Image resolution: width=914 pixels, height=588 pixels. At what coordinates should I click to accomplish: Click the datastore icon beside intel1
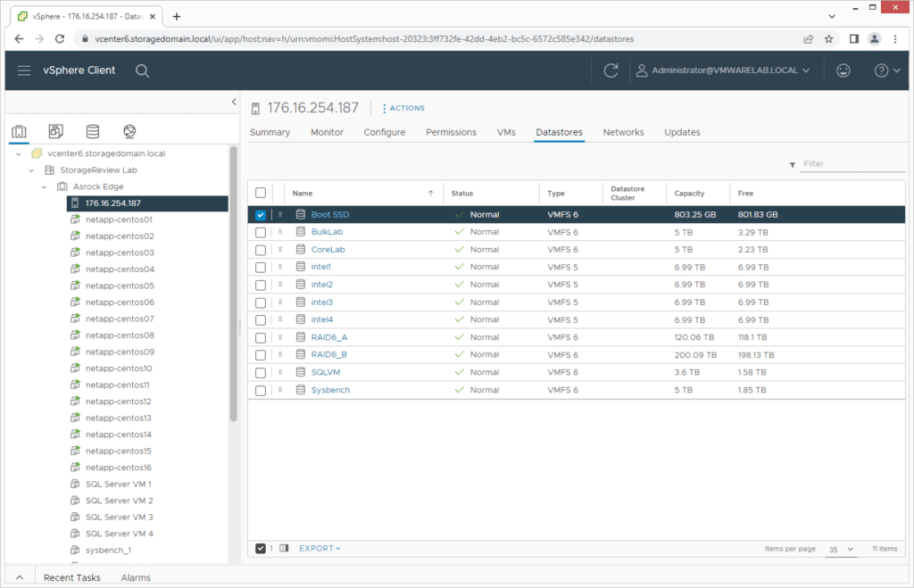[300, 267]
